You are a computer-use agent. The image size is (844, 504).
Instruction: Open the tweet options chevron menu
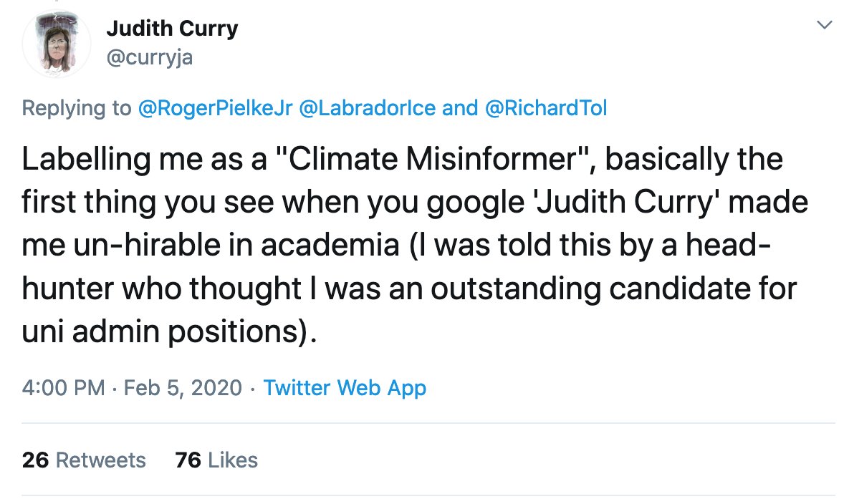pyautogui.click(x=825, y=26)
